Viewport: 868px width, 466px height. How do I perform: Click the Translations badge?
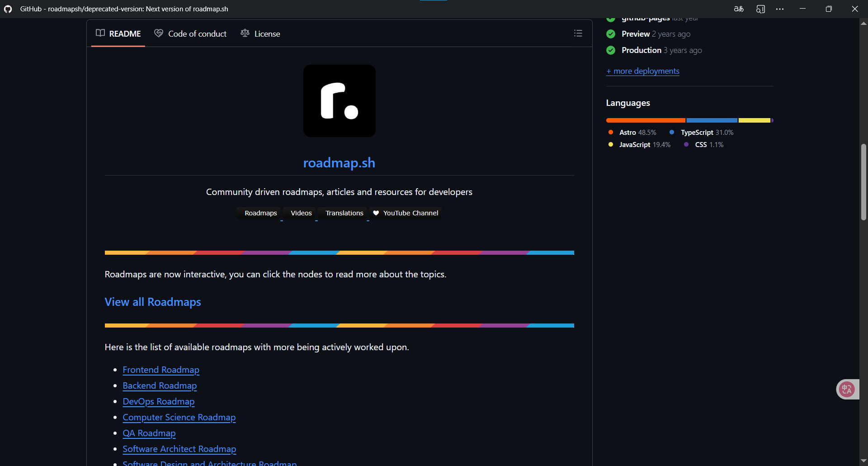click(x=342, y=213)
